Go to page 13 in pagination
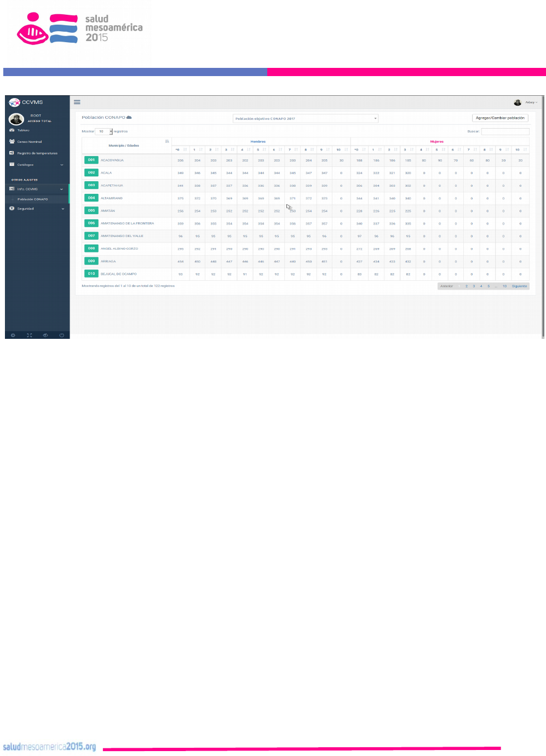Viewport: 546px width, 756px height. tap(504, 286)
